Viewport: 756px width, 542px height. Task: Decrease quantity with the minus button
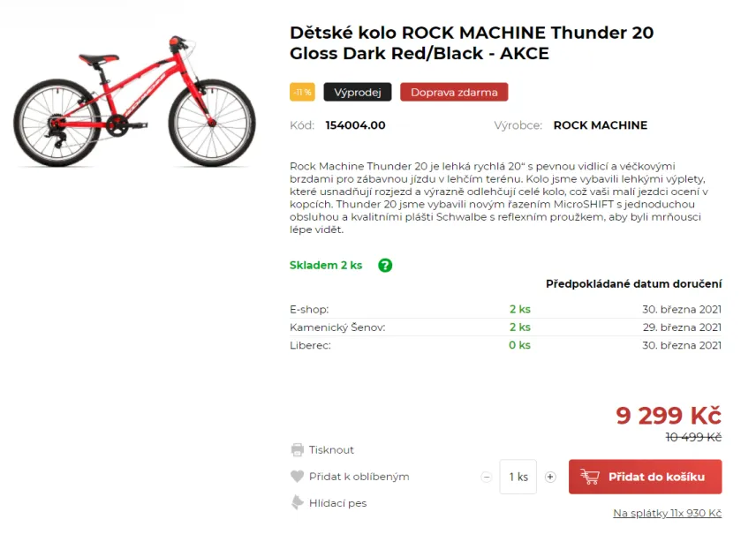pos(486,477)
